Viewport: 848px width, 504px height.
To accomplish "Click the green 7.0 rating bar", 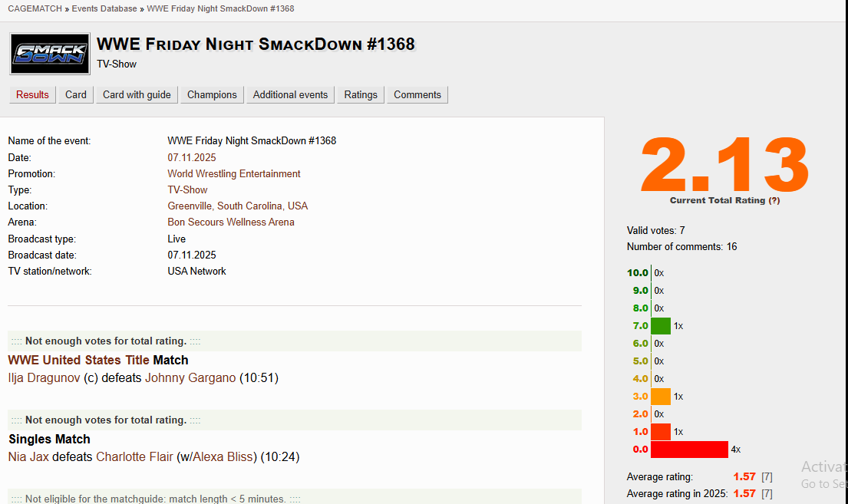I will (x=660, y=326).
